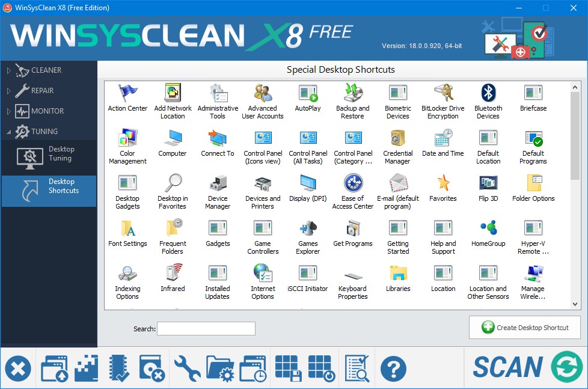Click the round X exit toolbar icon

[18, 369]
